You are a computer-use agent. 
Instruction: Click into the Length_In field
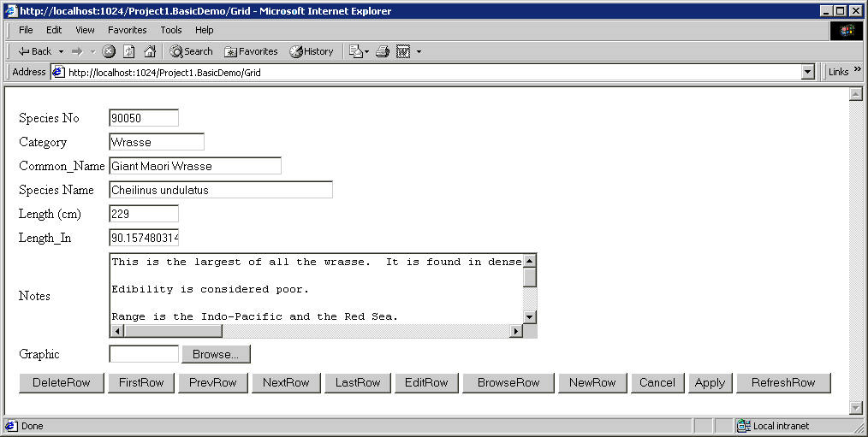coord(144,238)
